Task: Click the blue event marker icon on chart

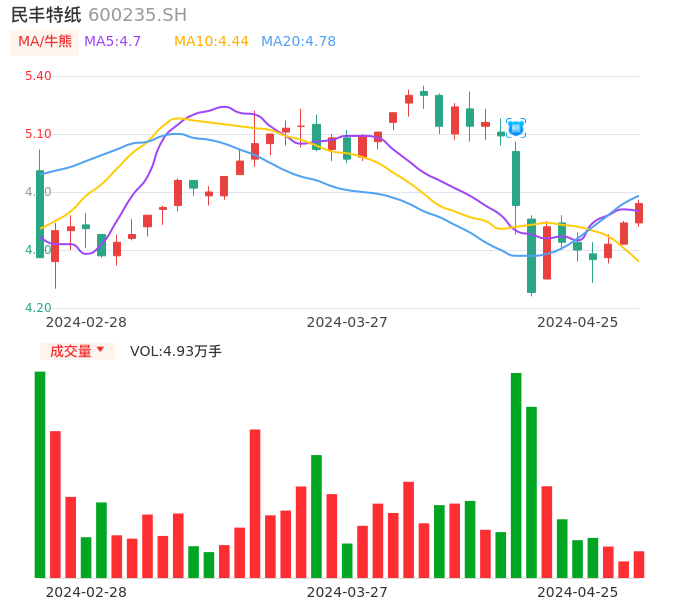Action: (515, 128)
